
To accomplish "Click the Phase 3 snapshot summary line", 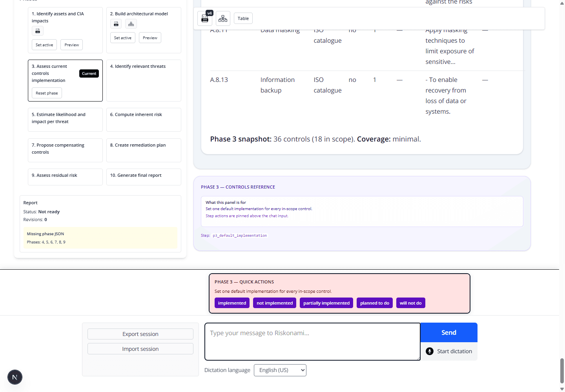I will pyautogui.click(x=315, y=139).
